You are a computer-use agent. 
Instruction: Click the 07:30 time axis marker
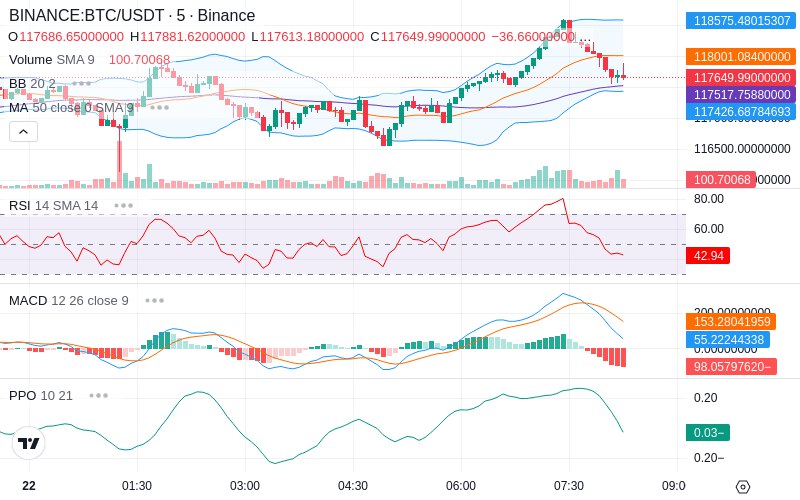point(569,486)
